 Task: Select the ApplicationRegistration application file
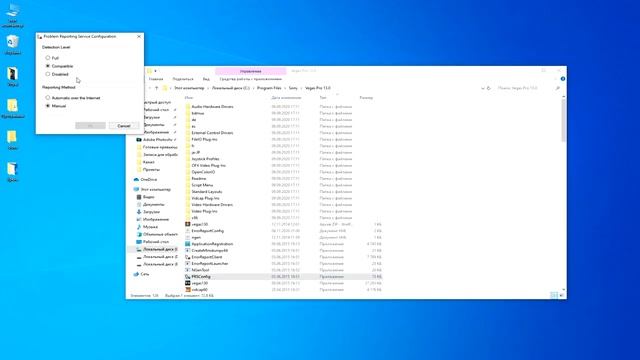[x=212, y=244]
